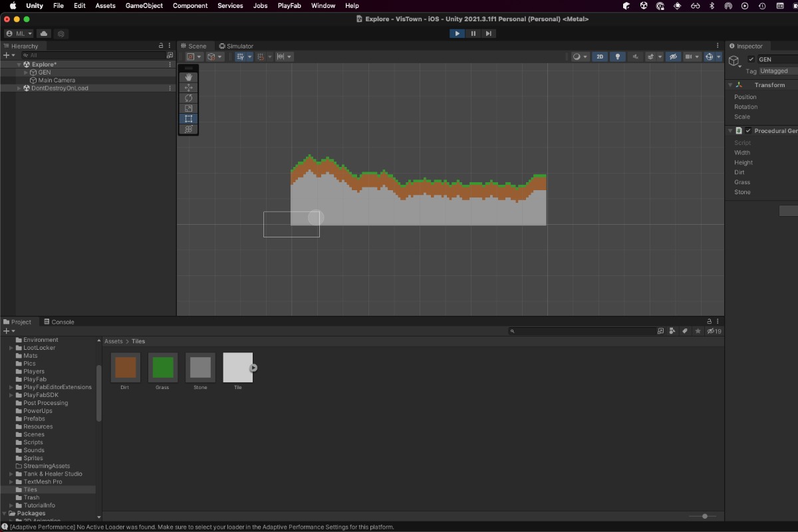Adjust the Project icon size slider
Viewport: 798px width, 532px height.
[704, 516]
